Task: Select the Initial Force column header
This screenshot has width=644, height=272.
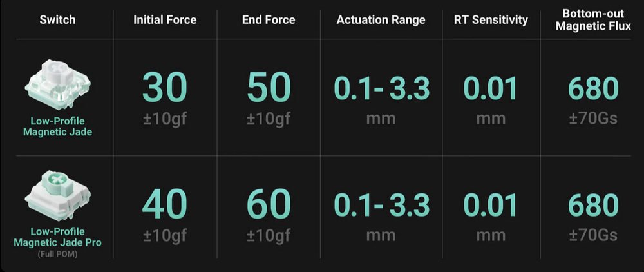Action: (165, 20)
